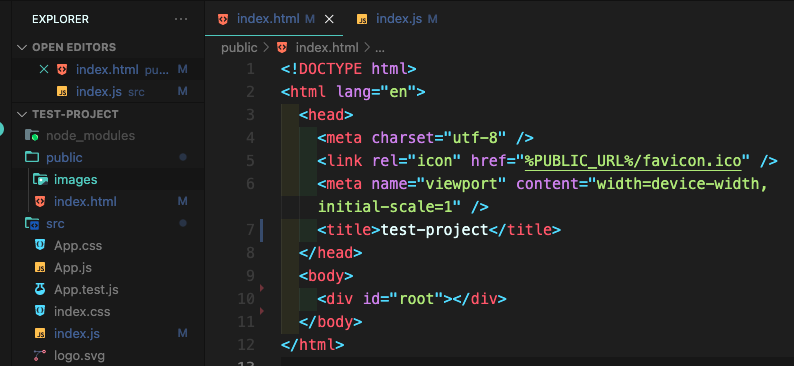The height and width of the screenshot is (366, 794).
Task: Click JS icon of src index.js
Action: click(39, 334)
